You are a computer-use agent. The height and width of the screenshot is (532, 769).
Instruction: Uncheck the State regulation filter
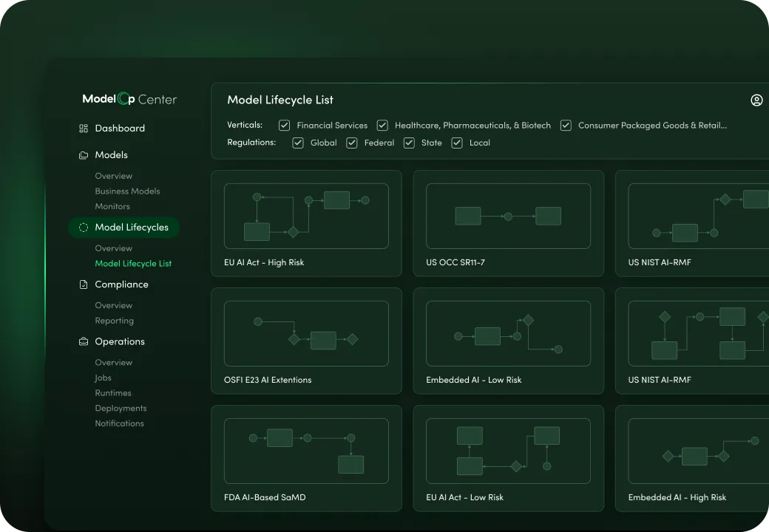tap(409, 143)
